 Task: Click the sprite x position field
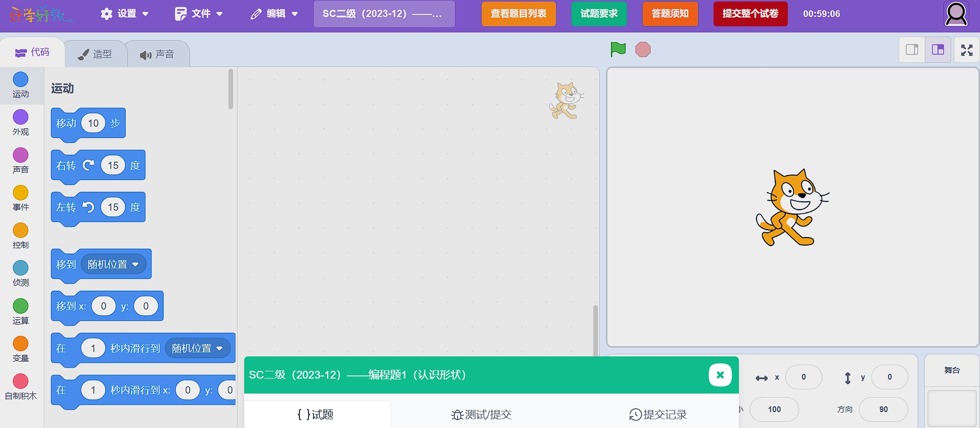click(x=803, y=377)
